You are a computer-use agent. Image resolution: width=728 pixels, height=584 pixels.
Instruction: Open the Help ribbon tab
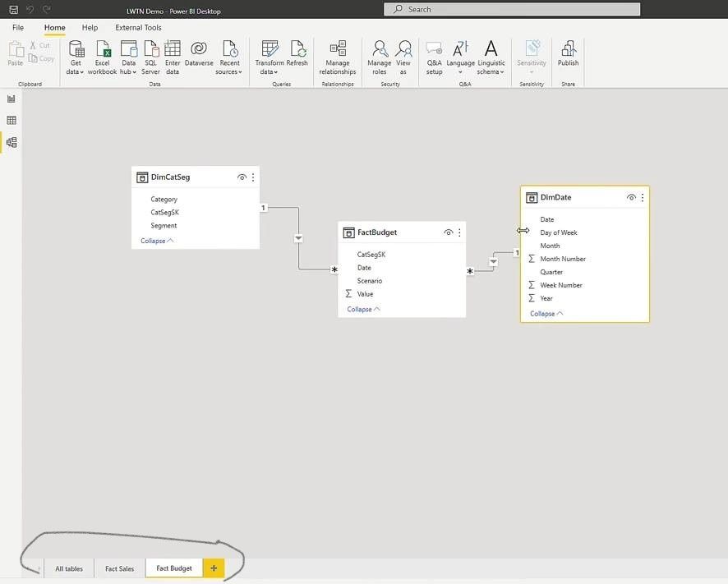[x=90, y=27]
